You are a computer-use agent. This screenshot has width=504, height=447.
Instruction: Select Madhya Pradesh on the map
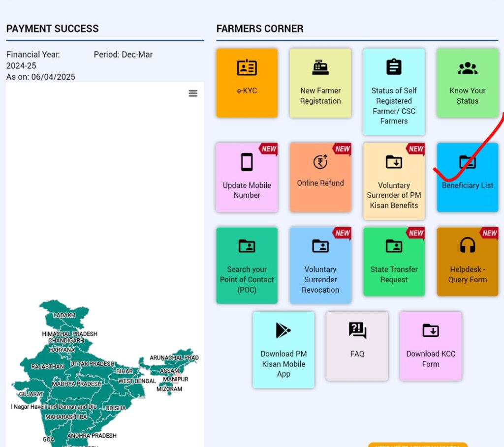click(x=77, y=384)
